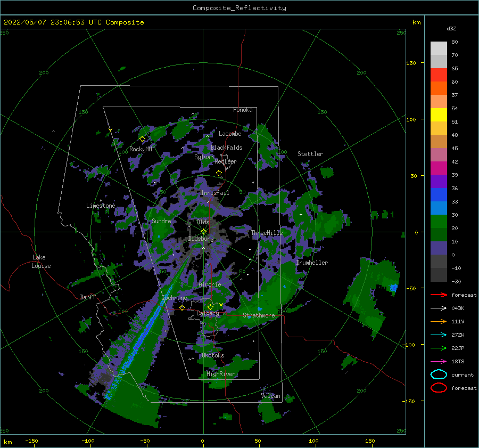Click yellow diamond marker below RedDeer label
The width and height of the screenshot is (479, 448).
click(219, 173)
